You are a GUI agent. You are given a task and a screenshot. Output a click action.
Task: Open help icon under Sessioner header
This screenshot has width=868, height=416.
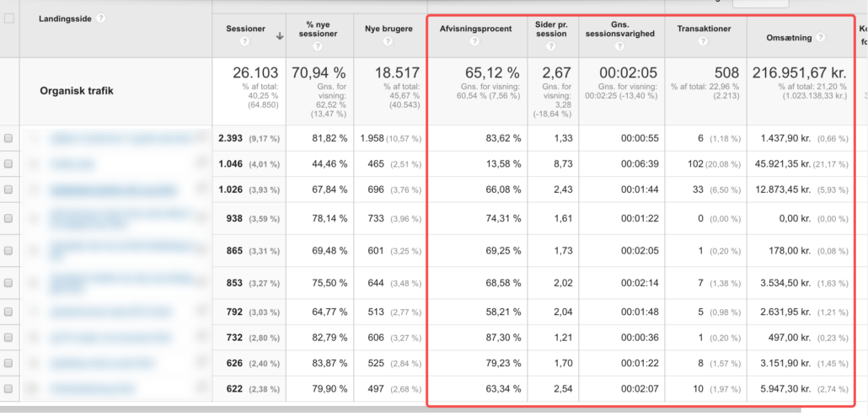coord(244,41)
